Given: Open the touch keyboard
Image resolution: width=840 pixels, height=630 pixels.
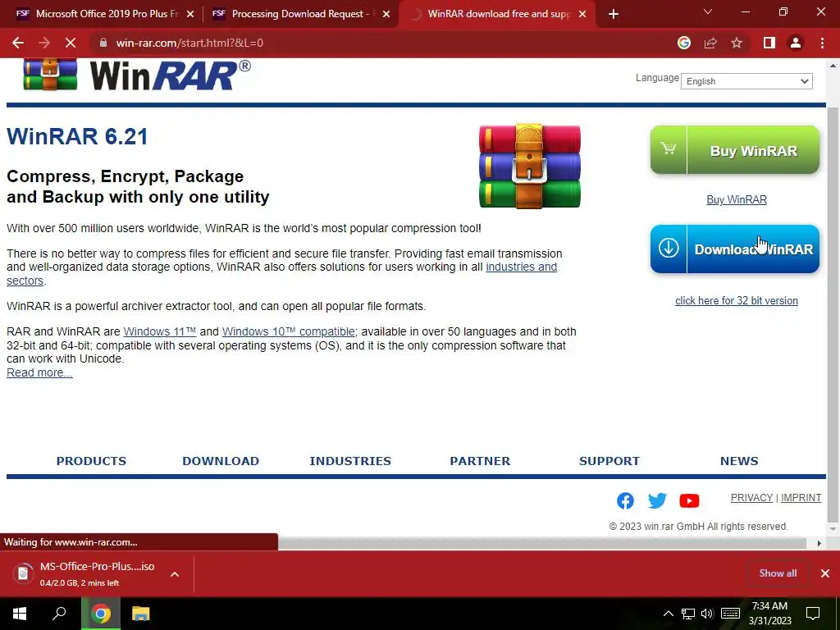Looking at the screenshot, I should 731,614.
